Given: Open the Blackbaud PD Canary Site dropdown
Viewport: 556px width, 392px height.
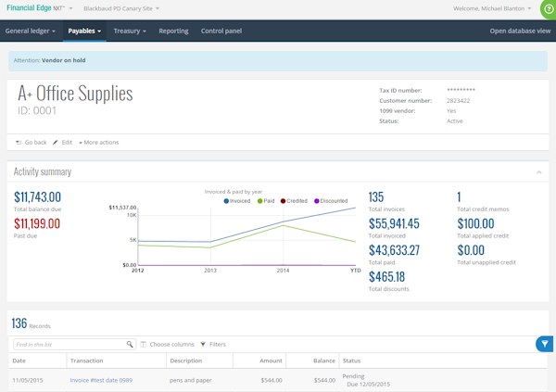Looking at the screenshot, I should pyautogui.click(x=121, y=8).
